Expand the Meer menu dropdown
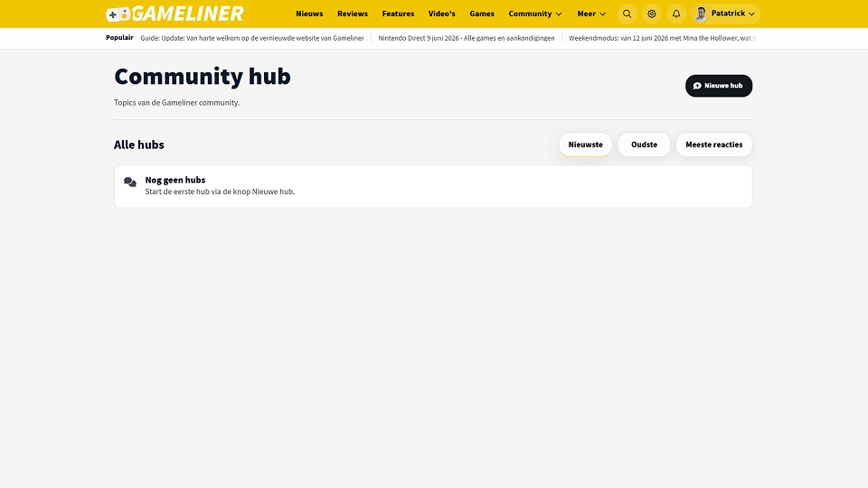The height and width of the screenshot is (488, 868). coord(591,14)
